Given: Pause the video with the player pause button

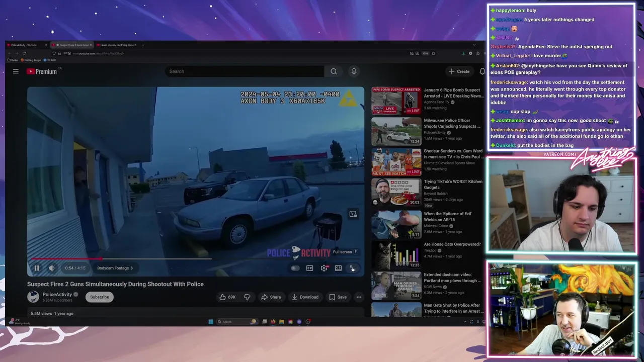Looking at the screenshot, I should [37, 268].
